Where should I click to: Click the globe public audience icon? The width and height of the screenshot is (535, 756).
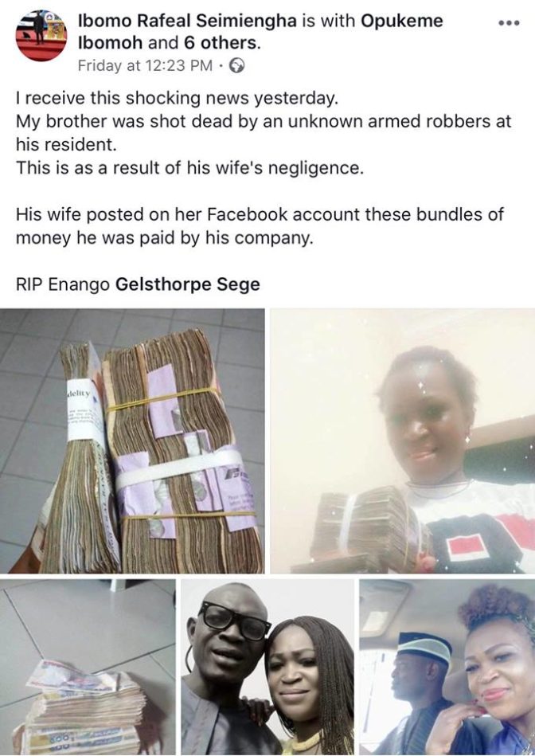tap(236, 65)
